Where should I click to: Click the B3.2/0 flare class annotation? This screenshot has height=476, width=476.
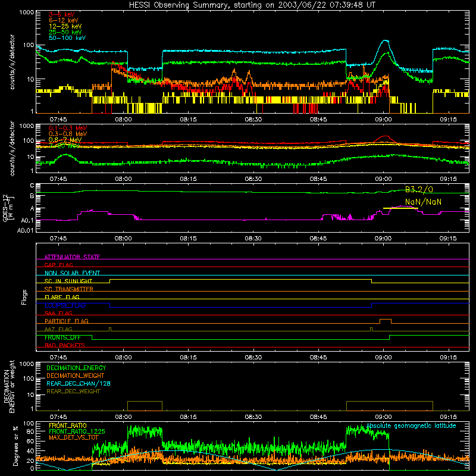pyautogui.click(x=419, y=189)
